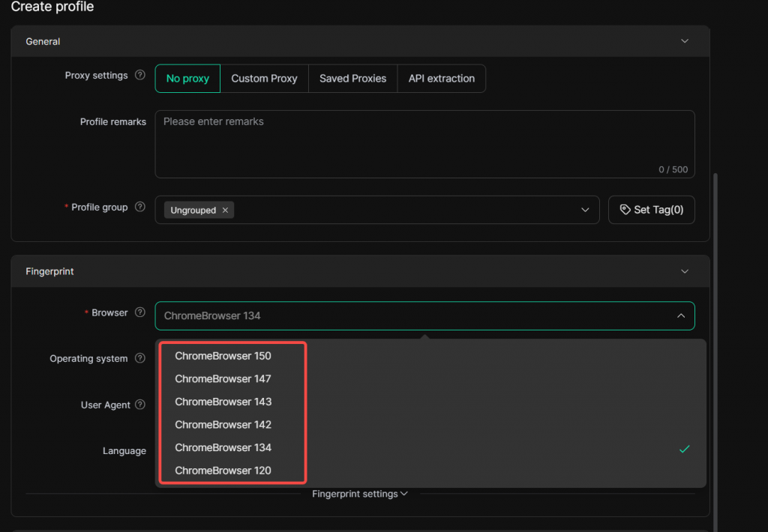Click the Profile remarks label
768x532 pixels.
(x=113, y=122)
